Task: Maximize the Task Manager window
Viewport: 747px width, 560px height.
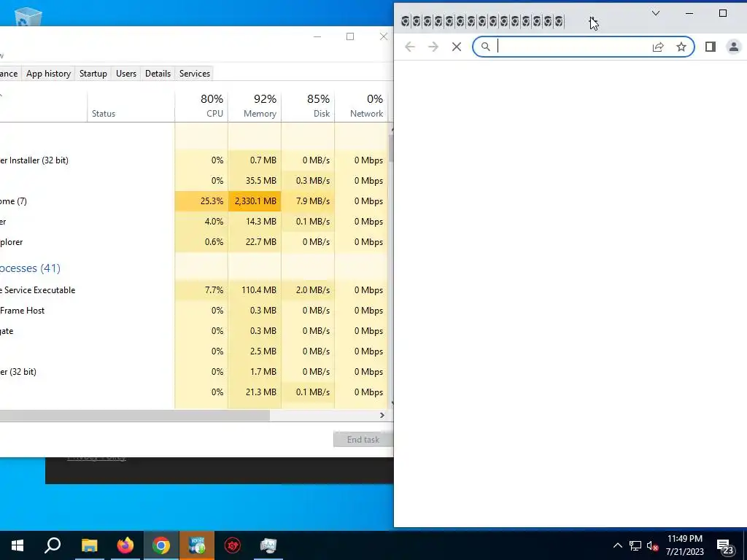Action: 350,36
